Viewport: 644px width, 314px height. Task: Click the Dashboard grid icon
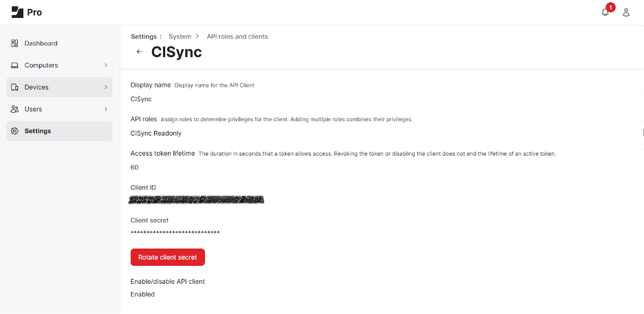tap(14, 43)
